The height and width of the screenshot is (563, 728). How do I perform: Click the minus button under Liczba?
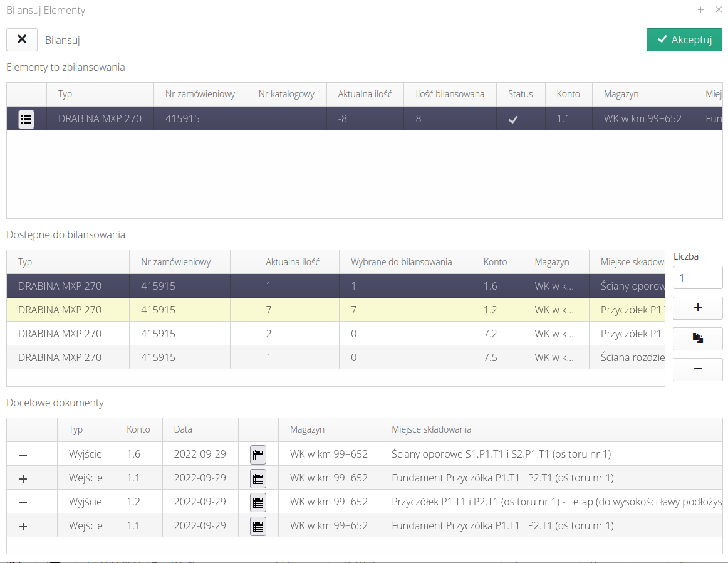tap(697, 369)
